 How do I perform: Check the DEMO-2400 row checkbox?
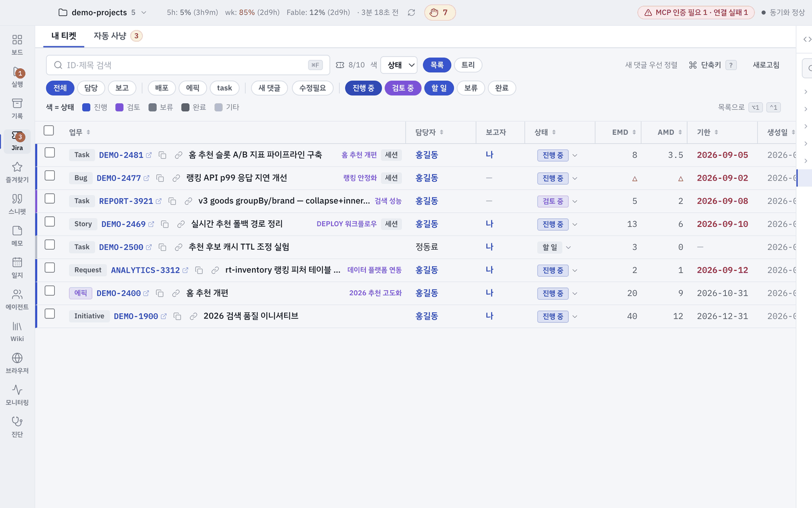pos(50,291)
